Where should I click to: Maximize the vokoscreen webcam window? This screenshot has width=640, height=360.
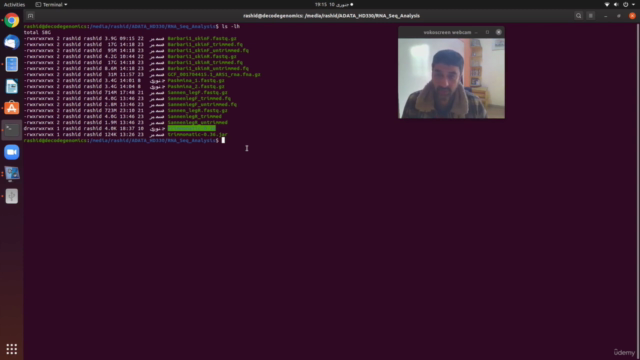click(487, 32)
